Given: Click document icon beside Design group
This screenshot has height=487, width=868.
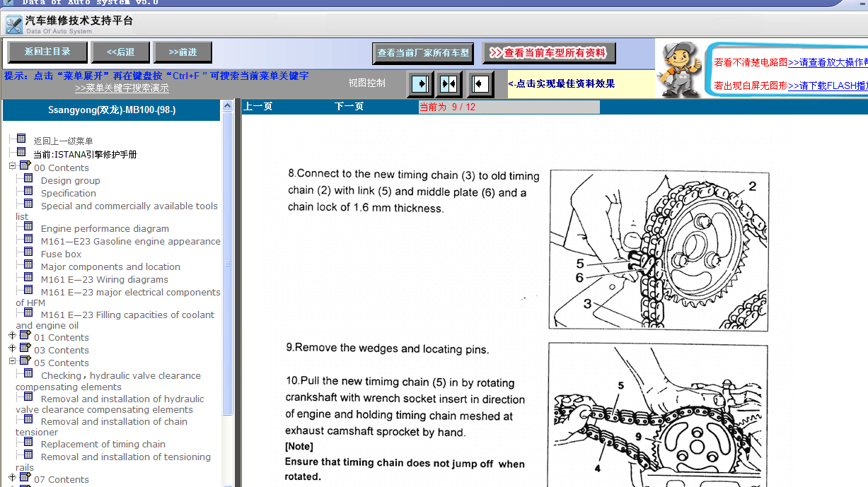Looking at the screenshot, I should pos(28,179).
